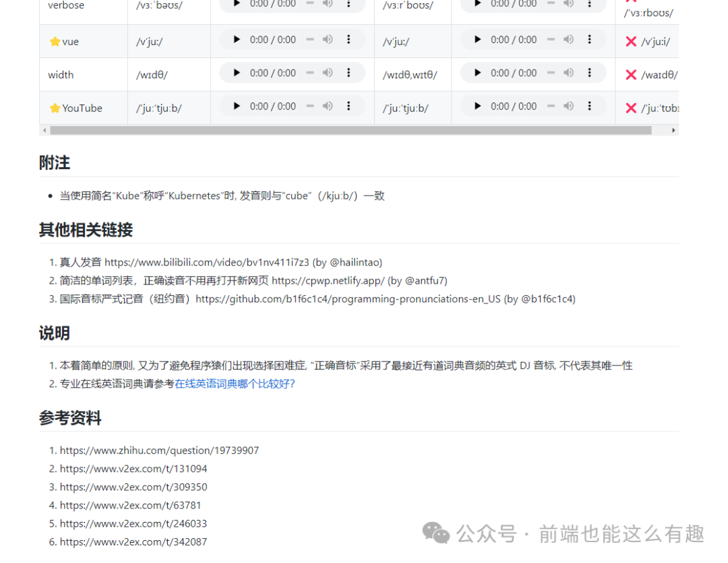Click the github programming-pronunciations-en_US URL
728x563 pixels.
[348, 299]
